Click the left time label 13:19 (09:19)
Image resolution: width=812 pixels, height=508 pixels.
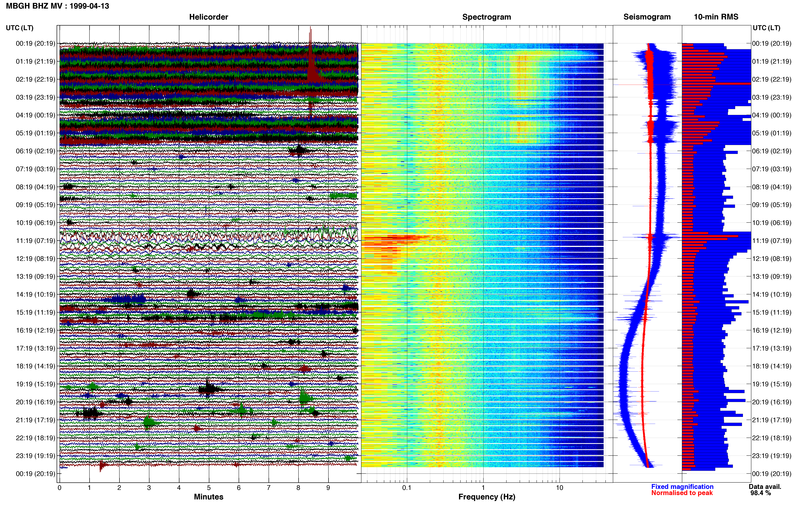click(35, 277)
